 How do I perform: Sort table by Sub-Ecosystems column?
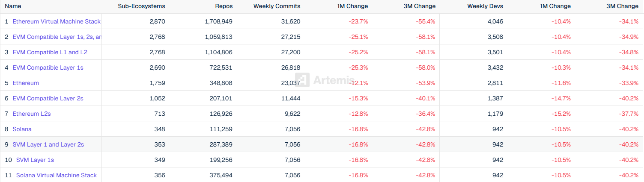[141, 6]
